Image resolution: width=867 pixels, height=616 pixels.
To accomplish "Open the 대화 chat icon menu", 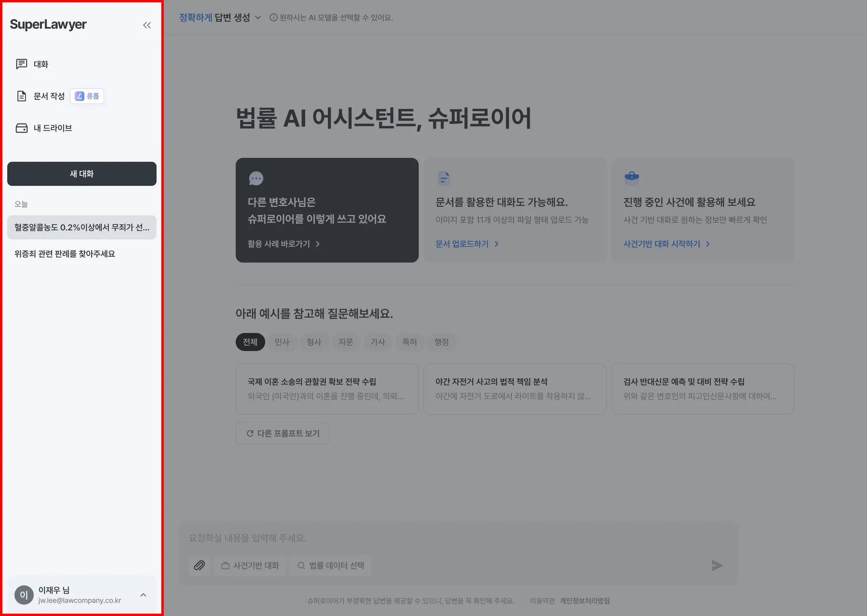I will coord(22,64).
